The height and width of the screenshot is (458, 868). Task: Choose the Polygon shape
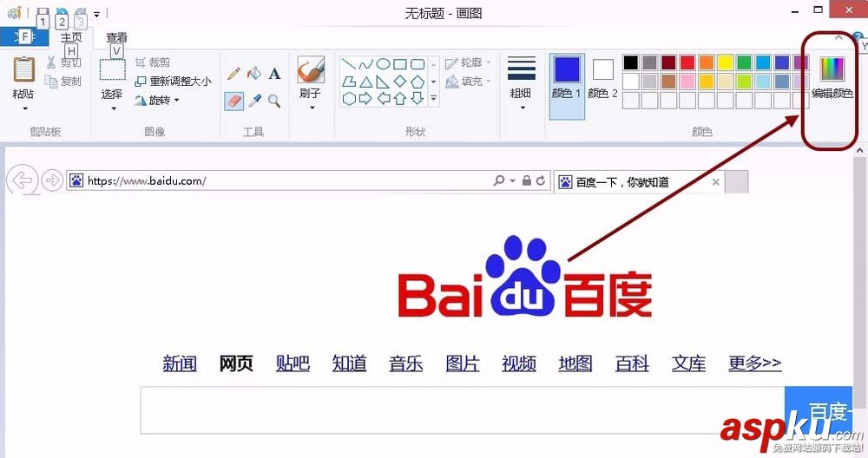pyautogui.click(x=348, y=82)
